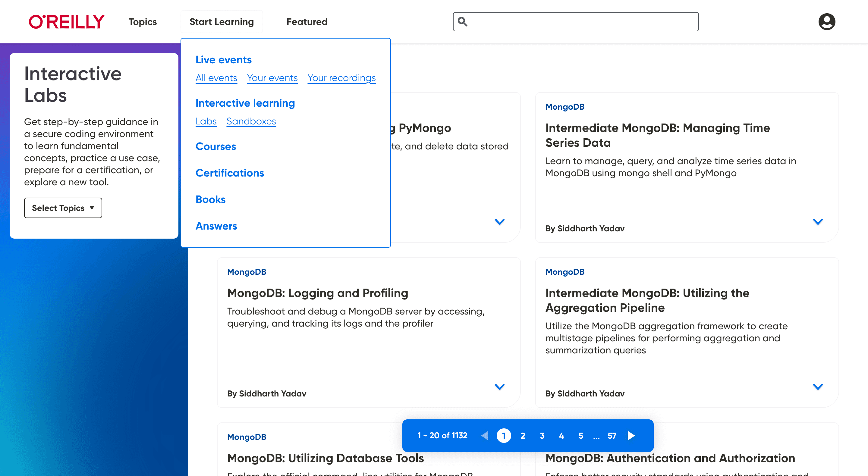Select page 1 in pagination
This screenshot has width=868, height=476.
tap(504, 436)
